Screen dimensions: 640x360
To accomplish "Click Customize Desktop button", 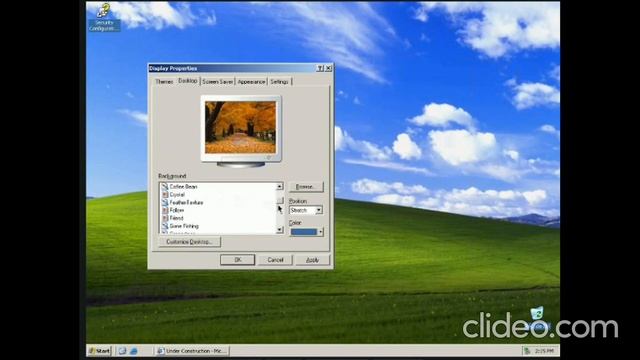I will [x=189, y=242].
